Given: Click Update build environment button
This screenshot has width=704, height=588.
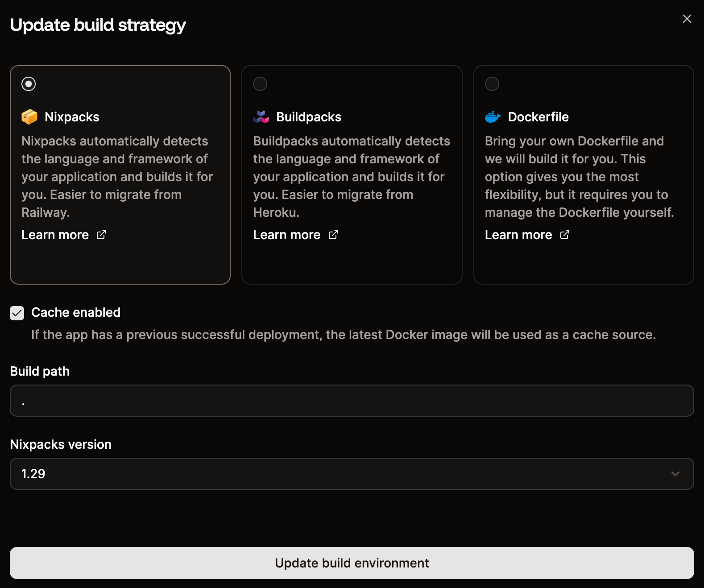Looking at the screenshot, I should [352, 563].
